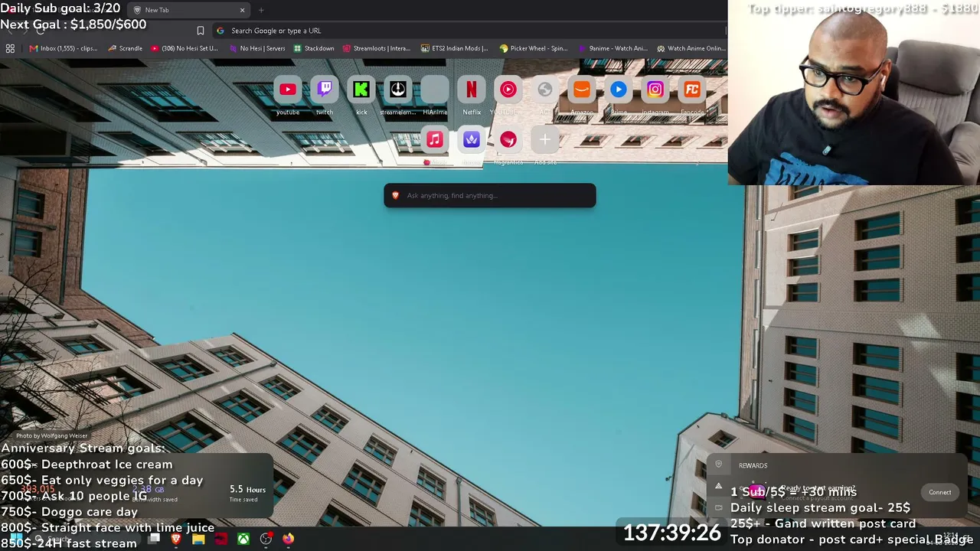
Task: Open the Watch Anime Online bookmark
Action: pyautogui.click(x=691, y=48)
